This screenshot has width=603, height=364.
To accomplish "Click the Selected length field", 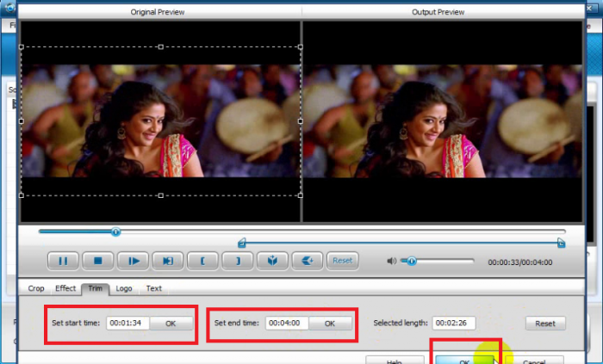I will click(454, 323).
